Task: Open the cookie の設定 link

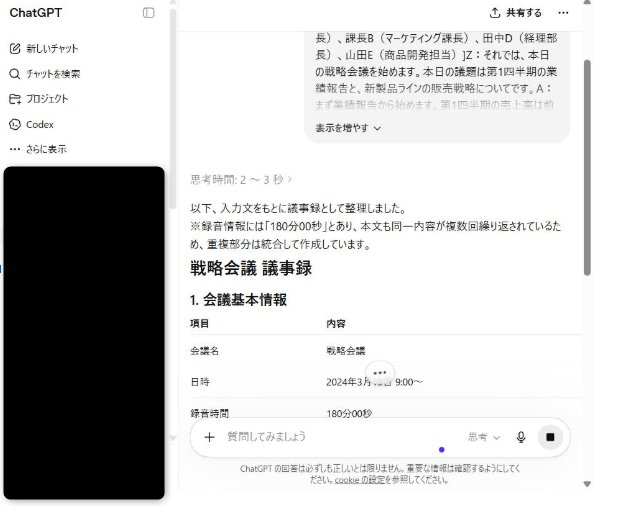Action: pyautogui.click(x=360, y=480)
